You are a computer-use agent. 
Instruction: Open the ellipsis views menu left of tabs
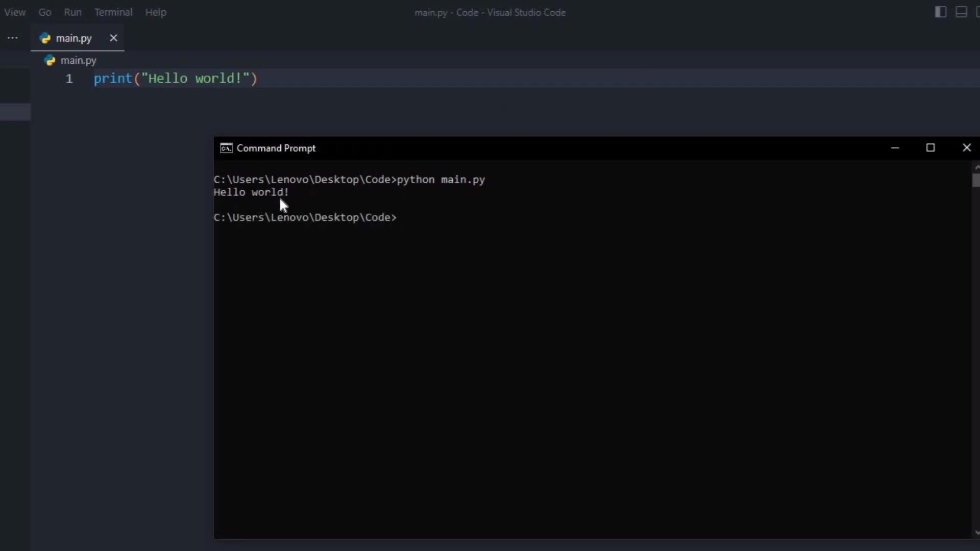coord(13,38)
